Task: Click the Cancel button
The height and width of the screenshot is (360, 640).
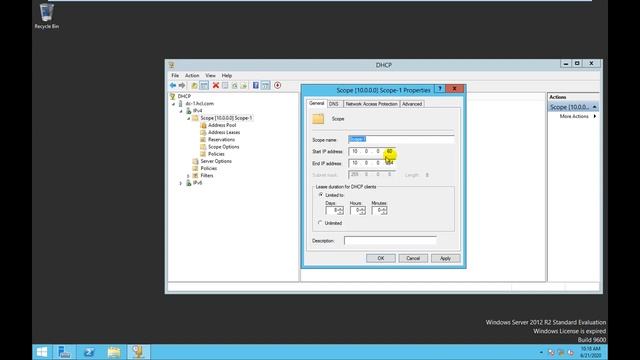Action: (x=413, y=258)
